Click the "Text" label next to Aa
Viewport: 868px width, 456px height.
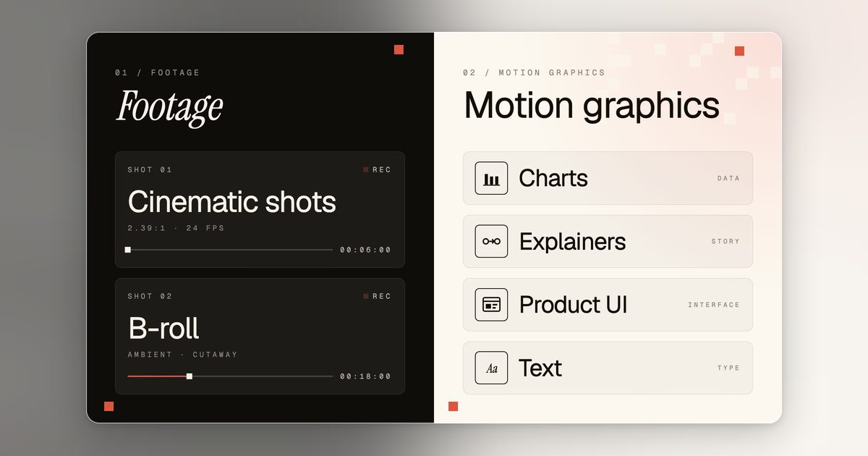(x=540, y=368)
